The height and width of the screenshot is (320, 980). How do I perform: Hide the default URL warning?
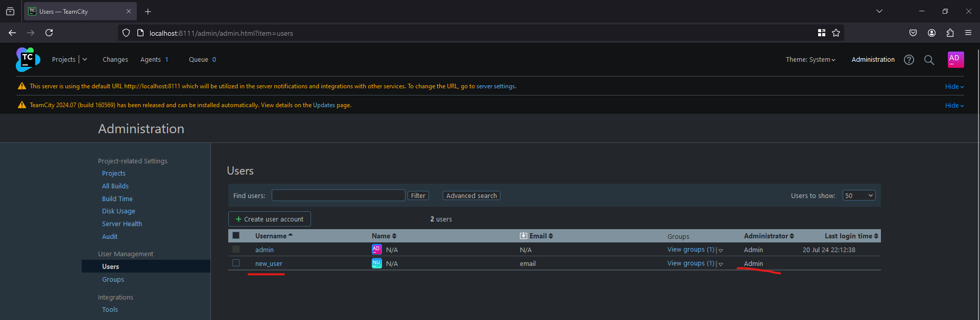(x=954, y=87)
